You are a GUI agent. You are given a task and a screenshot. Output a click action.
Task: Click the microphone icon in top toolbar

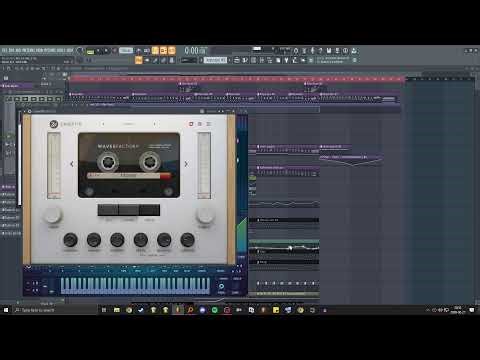coord(312,50)
